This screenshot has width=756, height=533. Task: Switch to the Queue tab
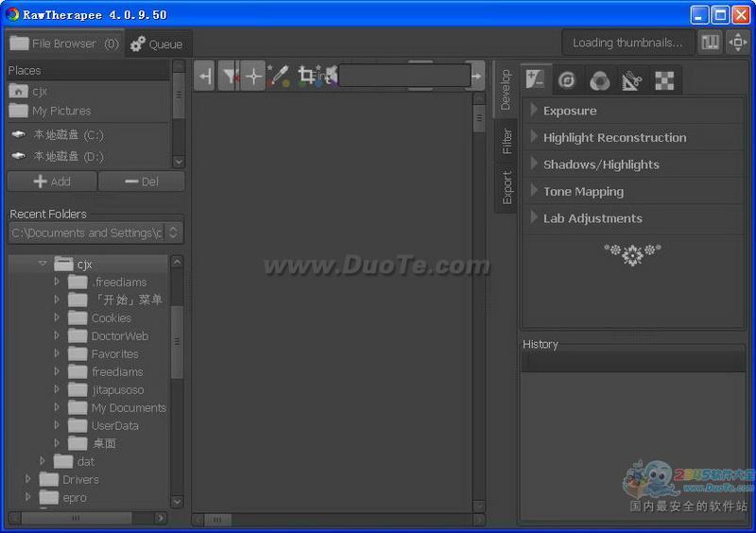click(157, 43)
